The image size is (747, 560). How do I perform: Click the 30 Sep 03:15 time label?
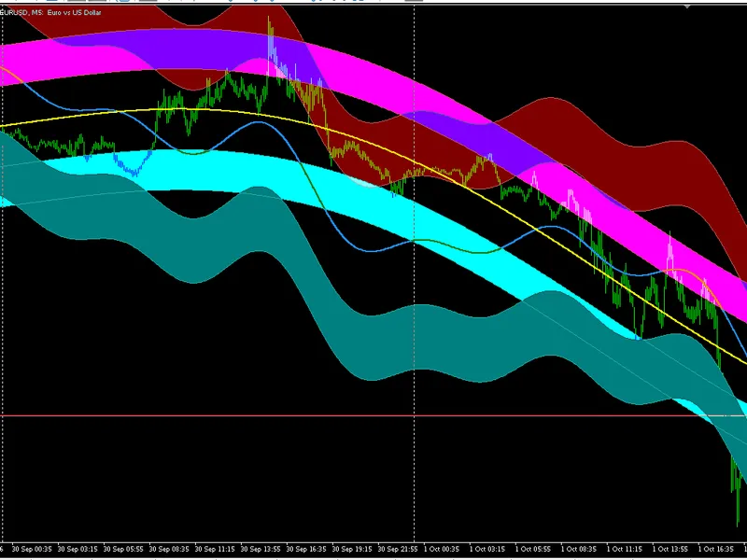tap(78, 549)
